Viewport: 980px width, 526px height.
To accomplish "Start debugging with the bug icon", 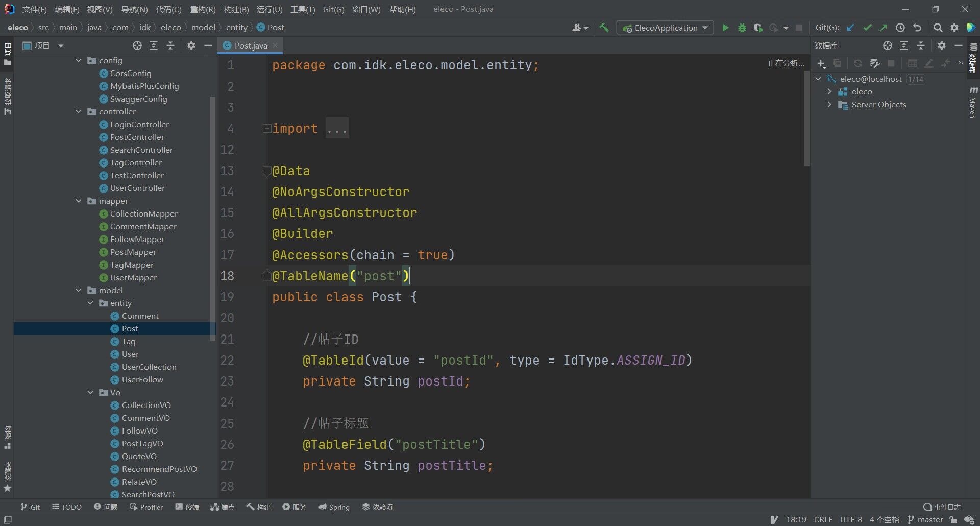I will point(742,28).
